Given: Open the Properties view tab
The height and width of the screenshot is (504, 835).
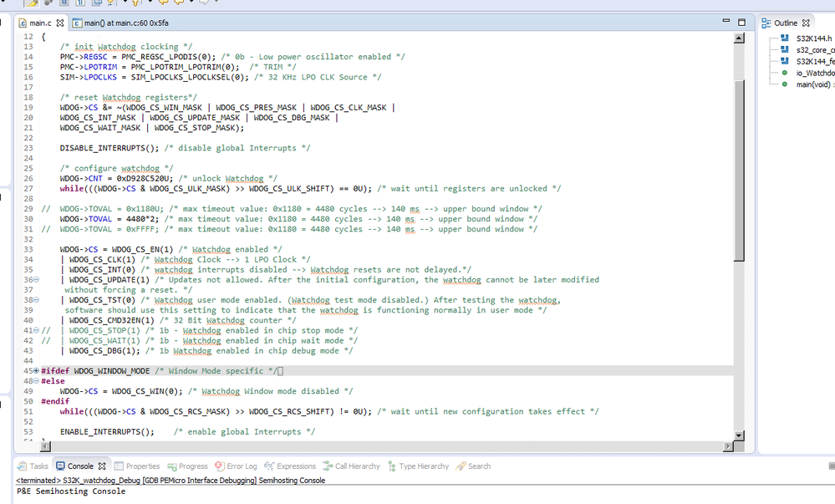Looking at the screenshot, I should [137, 466].
